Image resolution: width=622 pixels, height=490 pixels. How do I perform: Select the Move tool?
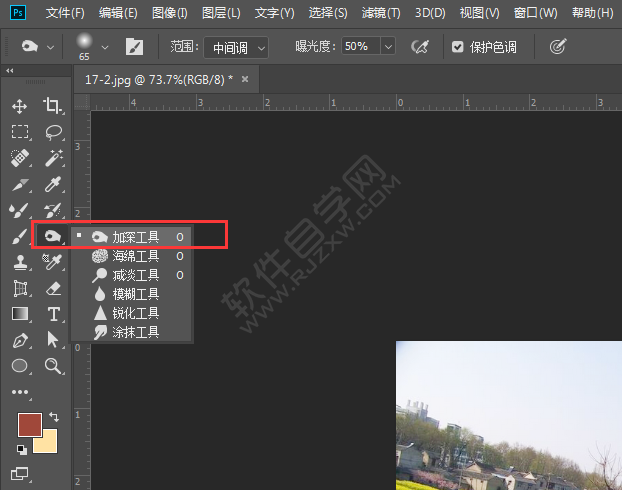click(19, 106)
